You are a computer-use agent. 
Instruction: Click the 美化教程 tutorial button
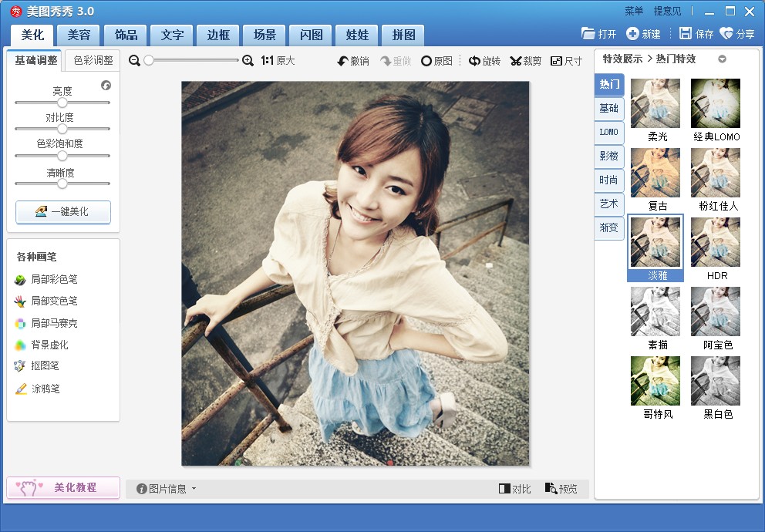click(63, 487)
